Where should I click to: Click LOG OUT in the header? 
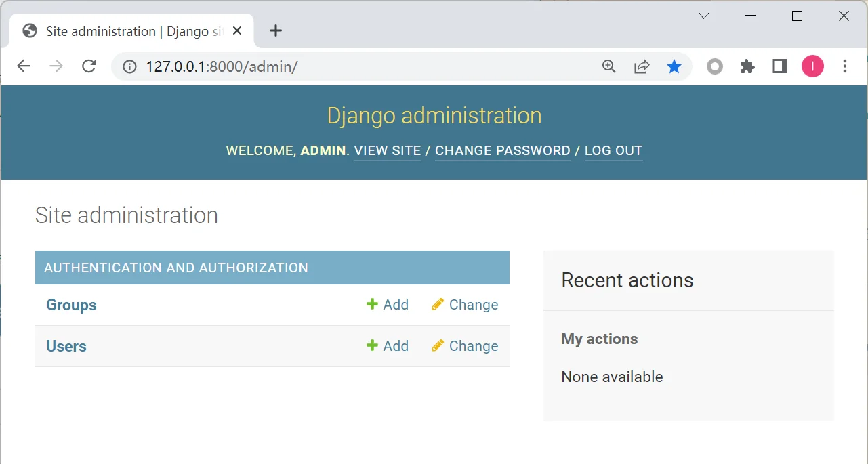pyautogui.click(x=613, y=151)
